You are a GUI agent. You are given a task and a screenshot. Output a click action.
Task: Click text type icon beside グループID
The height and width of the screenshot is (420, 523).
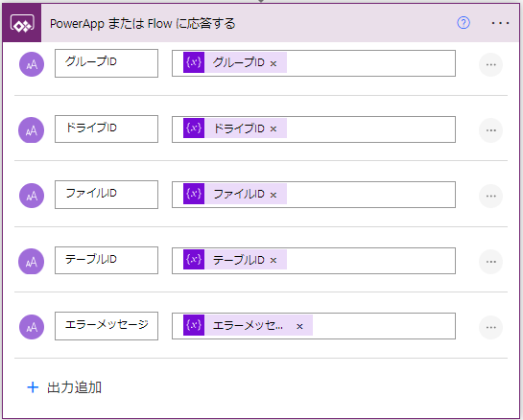click(32, 64)
